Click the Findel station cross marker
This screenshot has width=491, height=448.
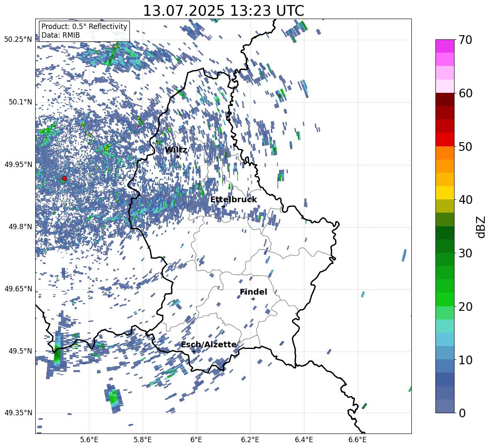click(253, 299)
